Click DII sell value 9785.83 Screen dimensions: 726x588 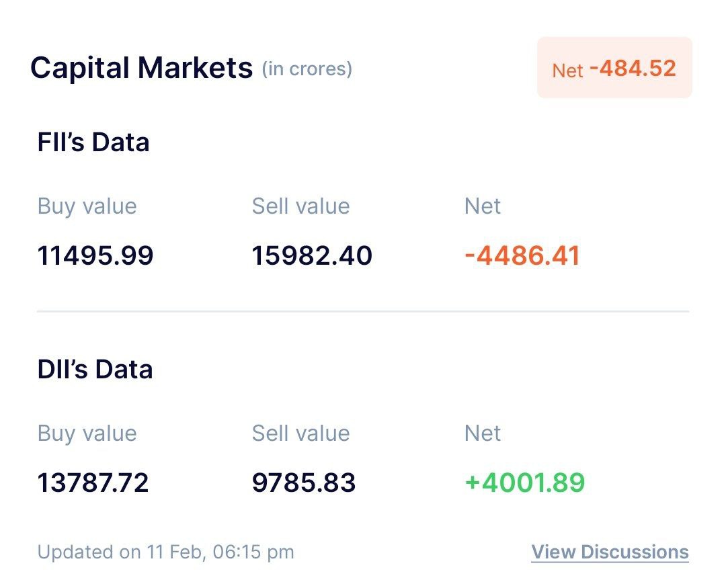pos(304,482)
